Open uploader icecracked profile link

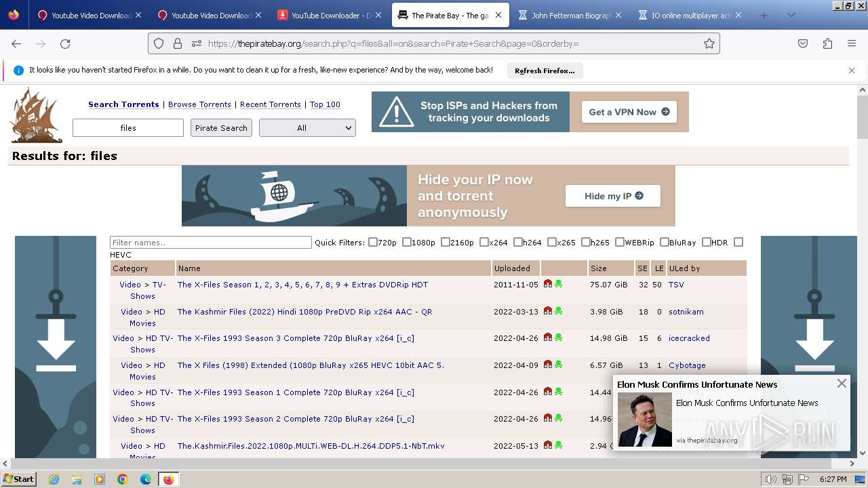click(689, 338)
